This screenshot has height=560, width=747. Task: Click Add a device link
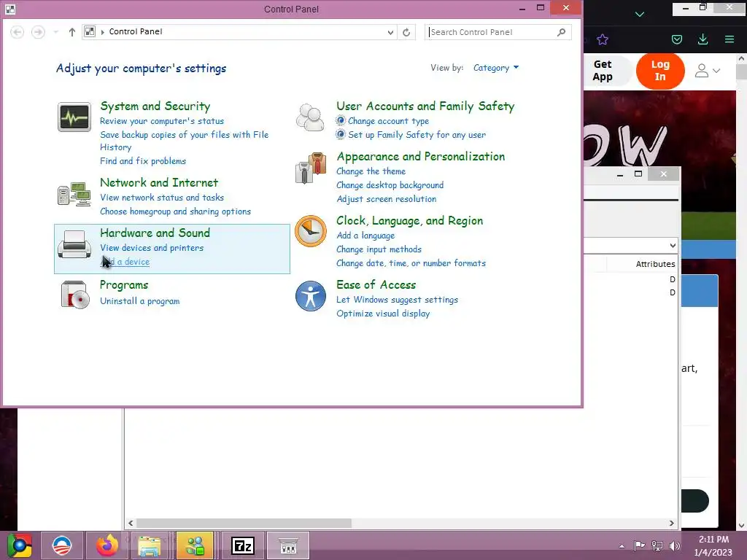click(125, 262)
